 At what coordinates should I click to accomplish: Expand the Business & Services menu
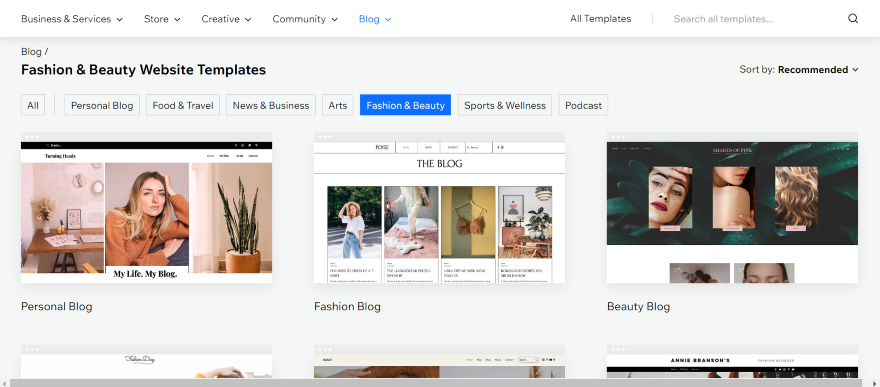(72, 19)
